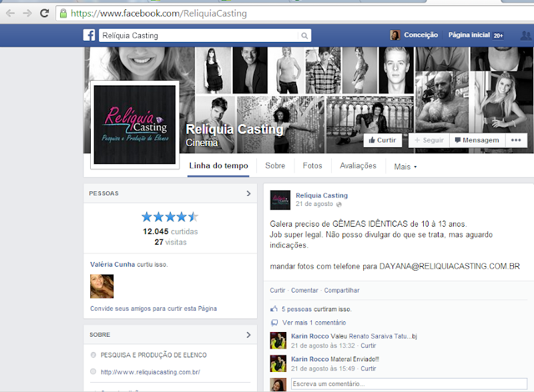The image size is (534, 392).
Task: Click the globe privacy icon near 21 de agosto
Action: [339, 204]
